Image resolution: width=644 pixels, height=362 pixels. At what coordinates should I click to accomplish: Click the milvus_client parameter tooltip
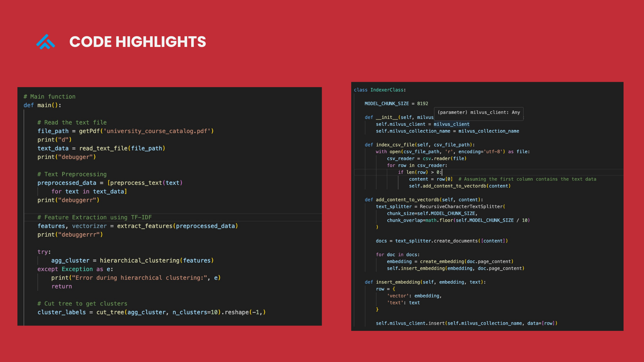[x=478, y=113]
